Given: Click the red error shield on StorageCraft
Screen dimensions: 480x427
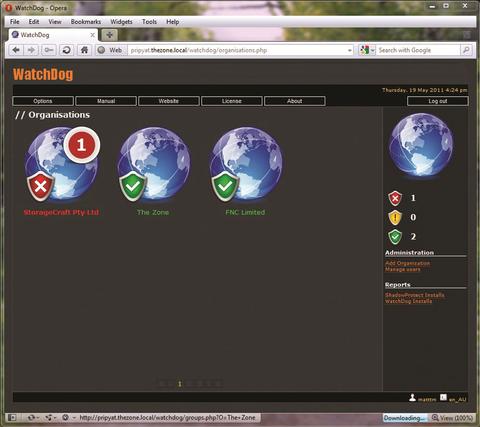Looking at the screenshot, I should click(x=41, y=186).
